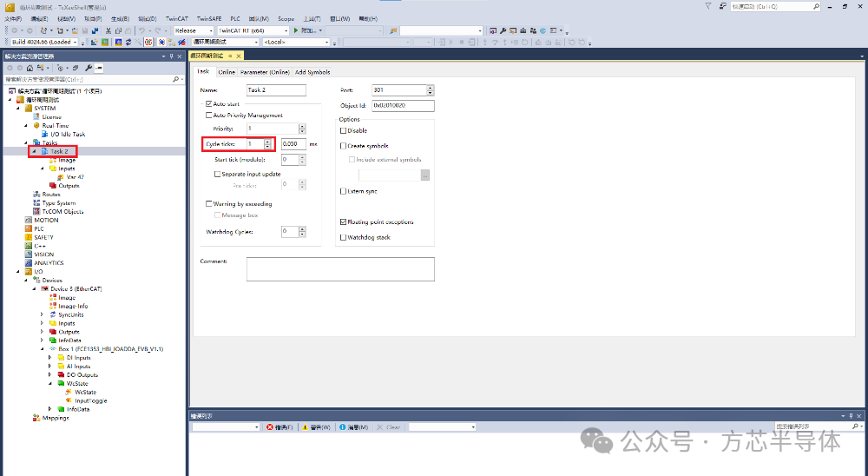Uncheck Floating point exceptions checkbox
Screen dimensions: 868x476
pyautogui.click(x=343, y=221)
